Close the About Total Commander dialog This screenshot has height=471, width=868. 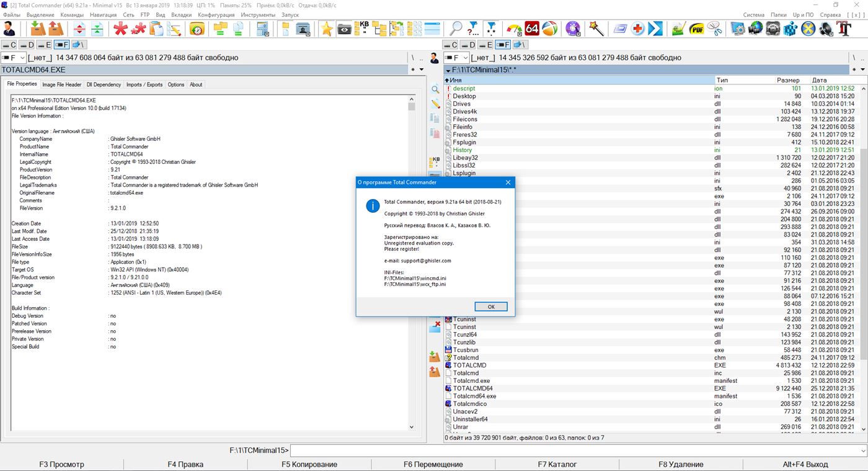[508, 182]
